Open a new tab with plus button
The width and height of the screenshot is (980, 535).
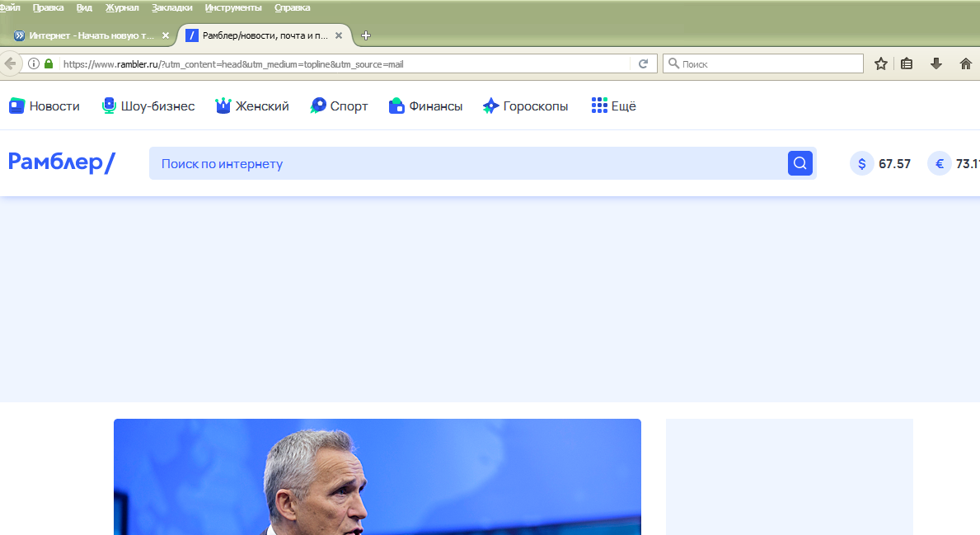coord(366,35)
